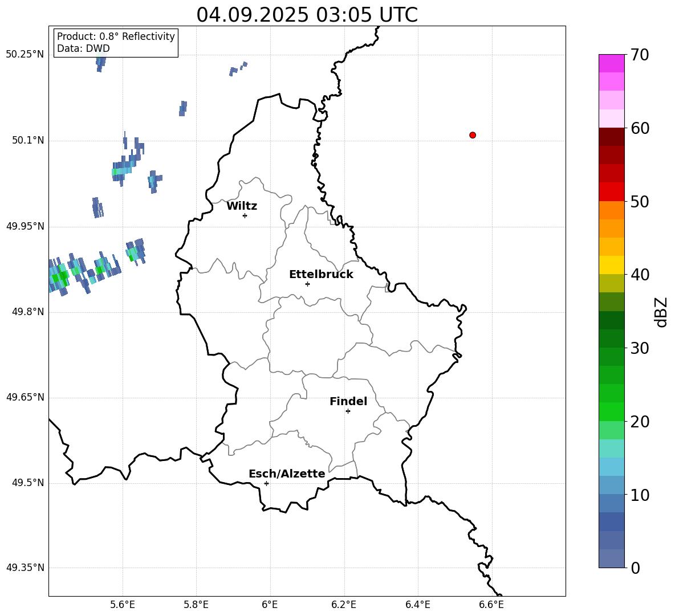Click the 6.6°E longitude label
675x616 pixels.
tap(491, 605)
